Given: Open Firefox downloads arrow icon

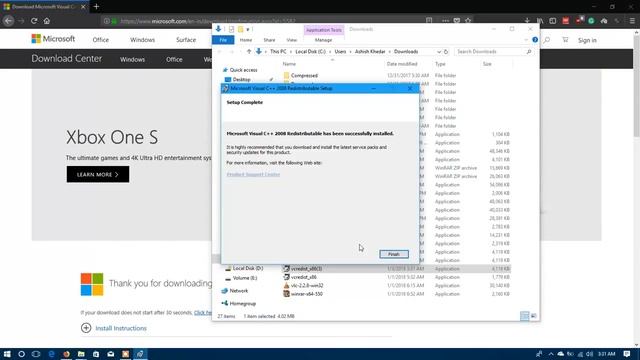Looking at the screenshot, I should coord(527,21).
